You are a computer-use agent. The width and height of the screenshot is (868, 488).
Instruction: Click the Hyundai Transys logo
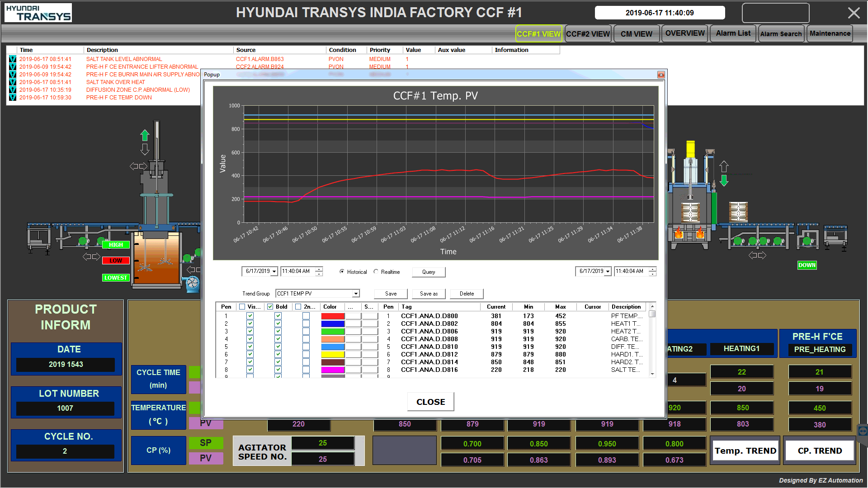coord(38,13)
